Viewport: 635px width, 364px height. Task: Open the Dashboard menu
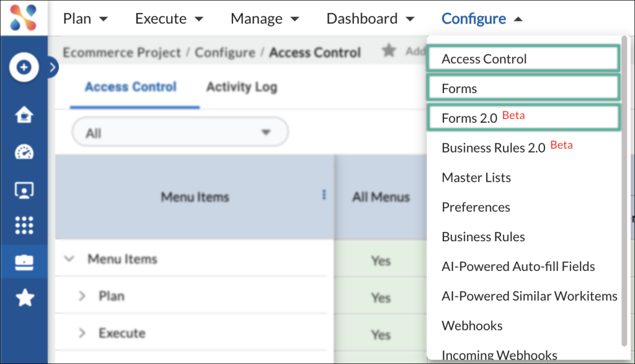click(370, 19)
